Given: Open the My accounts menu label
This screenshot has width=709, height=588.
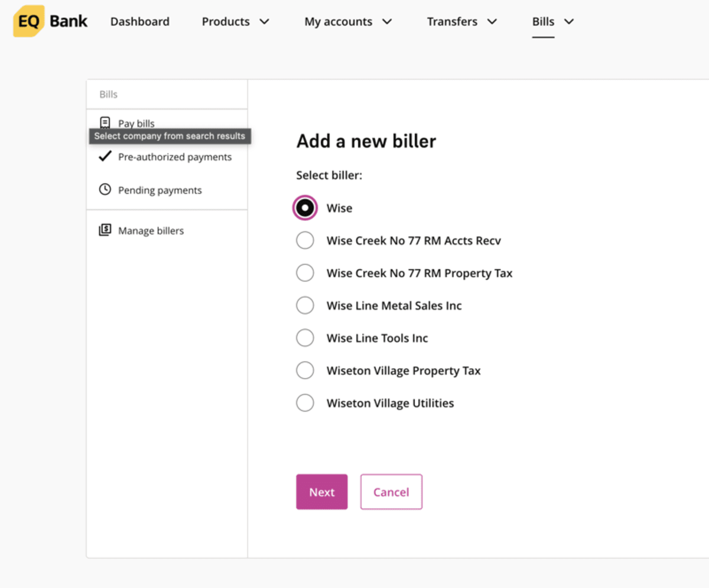Looking at the screenshot, I should [339, 22].
